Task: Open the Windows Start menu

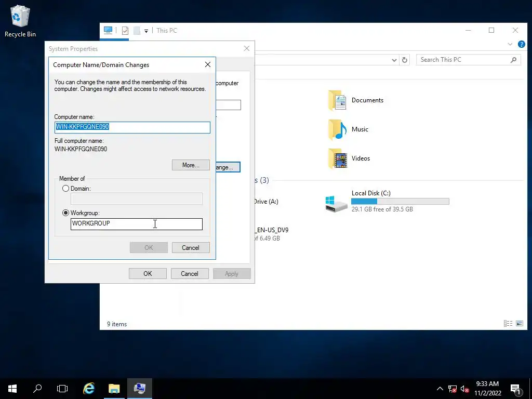Action: point(12,389)
